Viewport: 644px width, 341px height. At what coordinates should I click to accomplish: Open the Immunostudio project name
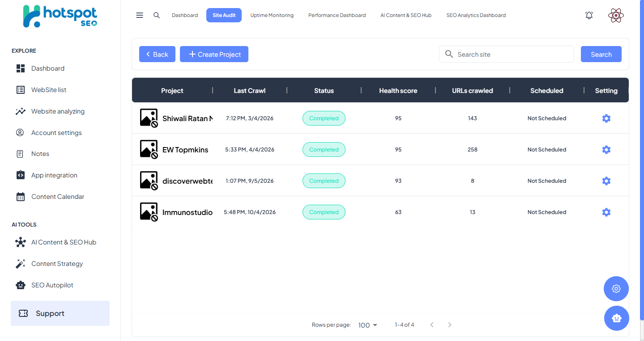coord(188,212)
